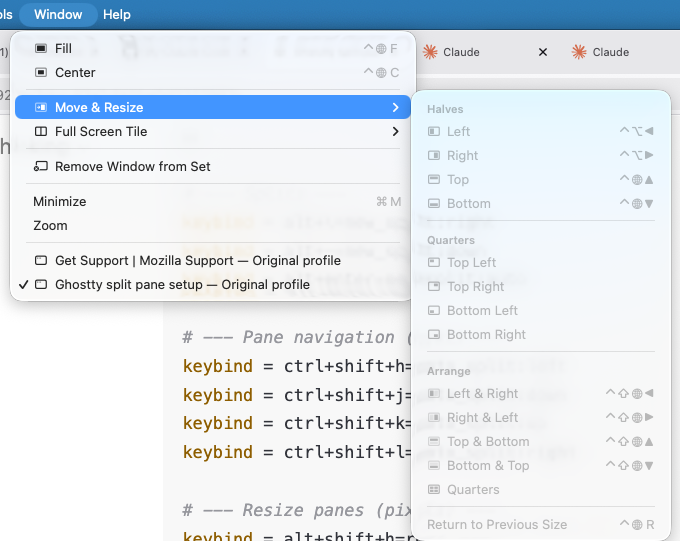The height and width of the screenshot is (541, 680).
Task: Click the Bottom Right quarter icon
Action: pyautogui.click(x=433, y=334)
